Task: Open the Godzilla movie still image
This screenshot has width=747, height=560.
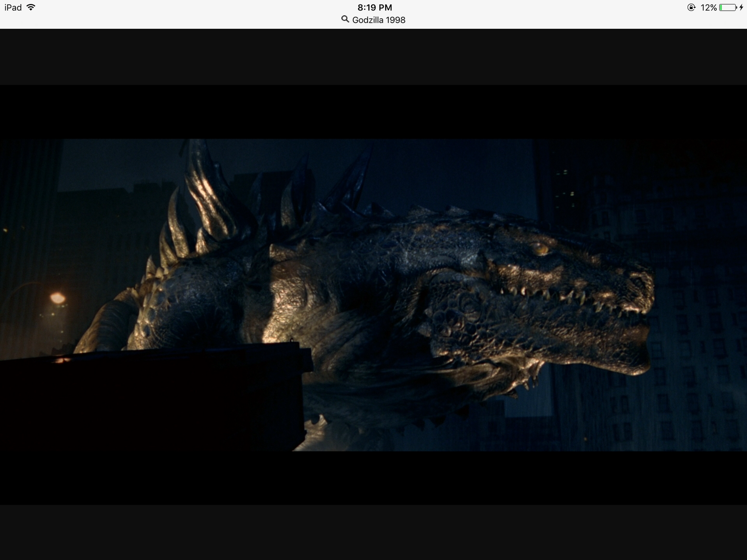Action: [x=373, y=295]
